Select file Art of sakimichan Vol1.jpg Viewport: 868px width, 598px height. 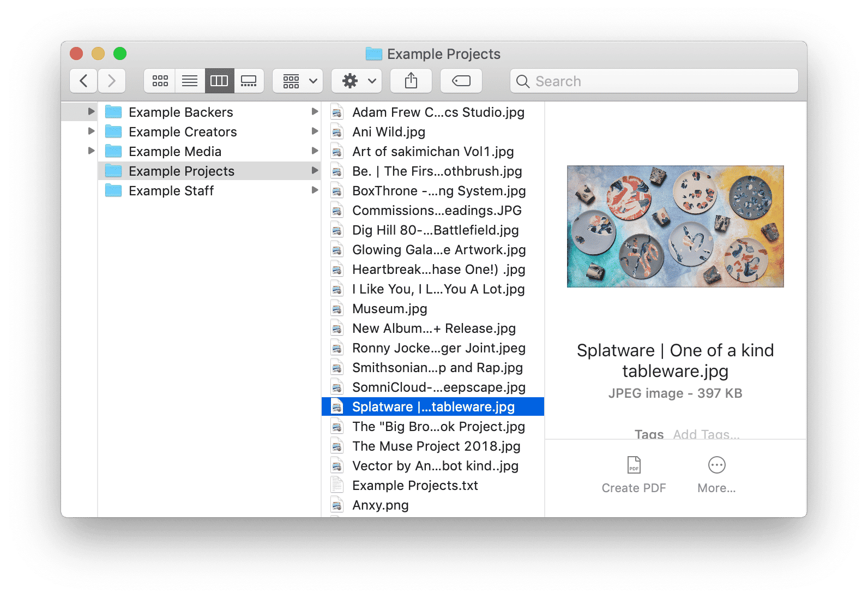(433, 151)
